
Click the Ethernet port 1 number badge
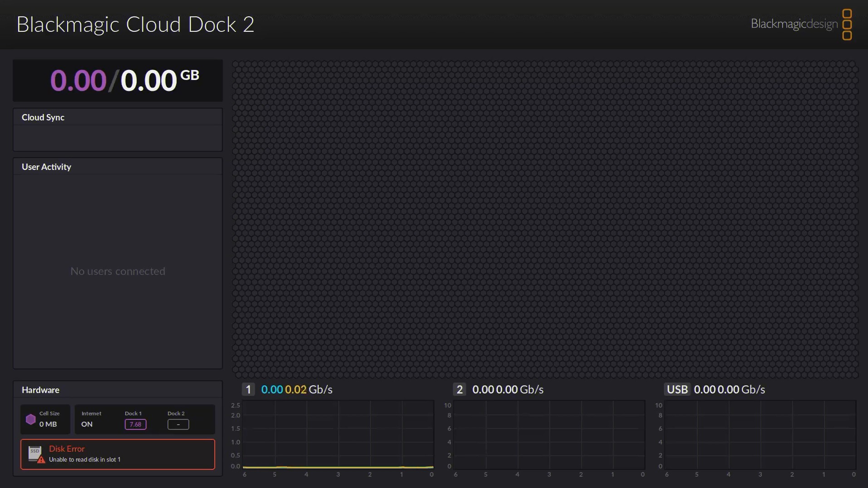[248, 389]
